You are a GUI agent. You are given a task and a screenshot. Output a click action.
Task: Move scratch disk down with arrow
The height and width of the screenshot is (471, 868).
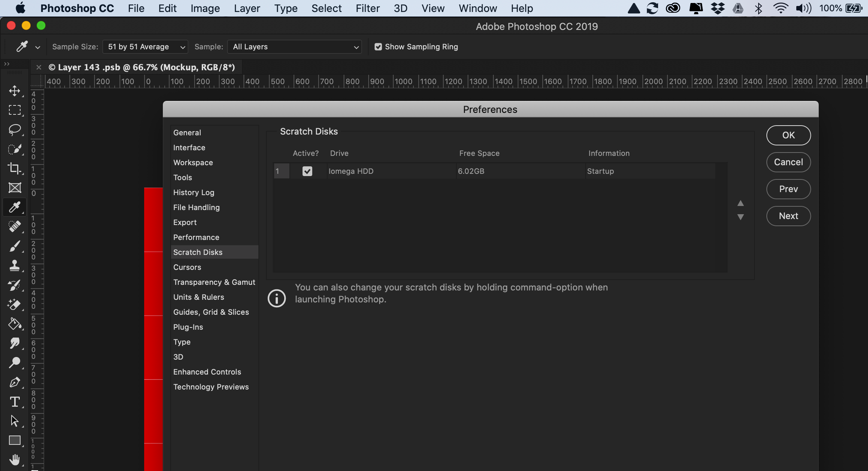coord(740,217)
